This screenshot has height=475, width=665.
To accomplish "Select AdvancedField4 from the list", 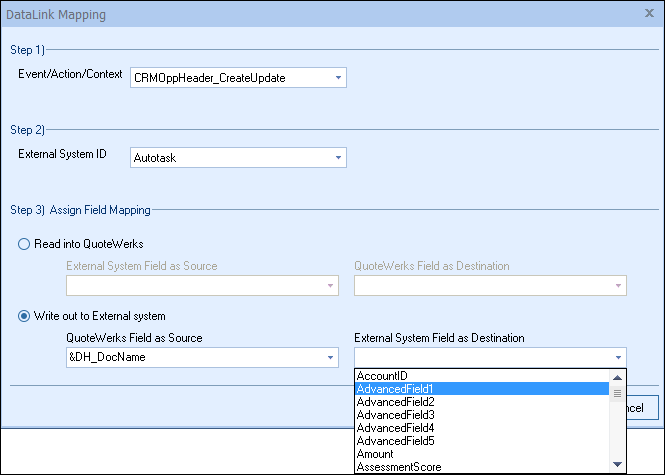I will click(x=482, y=428).
